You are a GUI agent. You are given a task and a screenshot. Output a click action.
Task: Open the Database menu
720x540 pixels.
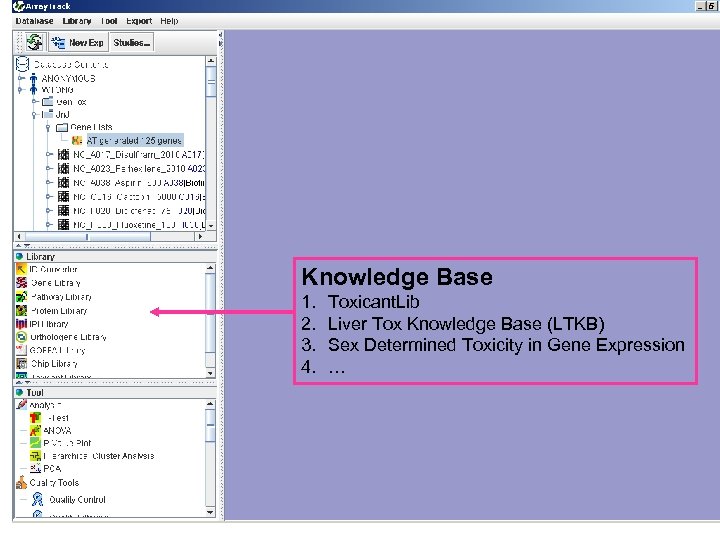click(34, 21)
